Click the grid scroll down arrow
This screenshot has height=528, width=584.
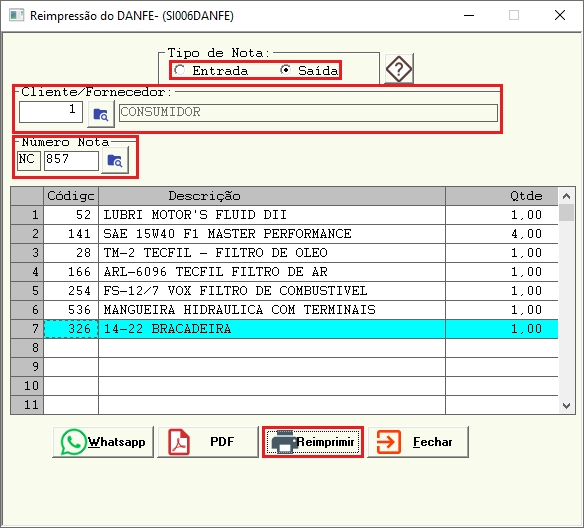click(566, 405)
